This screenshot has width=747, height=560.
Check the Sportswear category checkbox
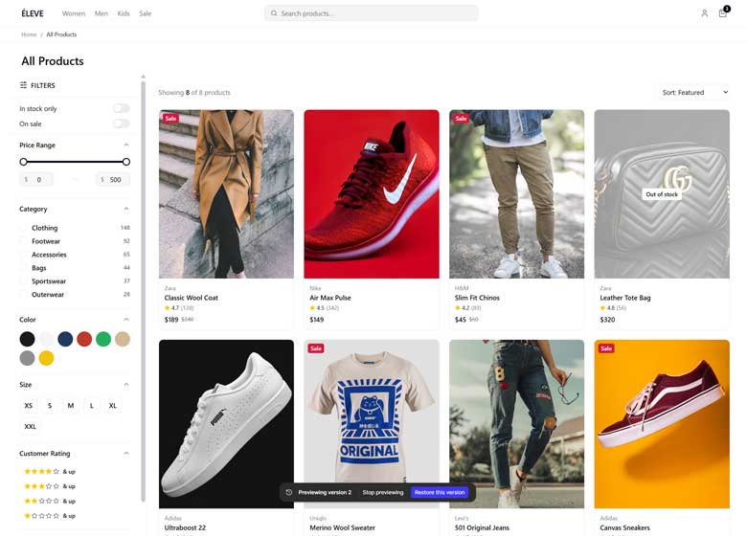coord(23,281)
